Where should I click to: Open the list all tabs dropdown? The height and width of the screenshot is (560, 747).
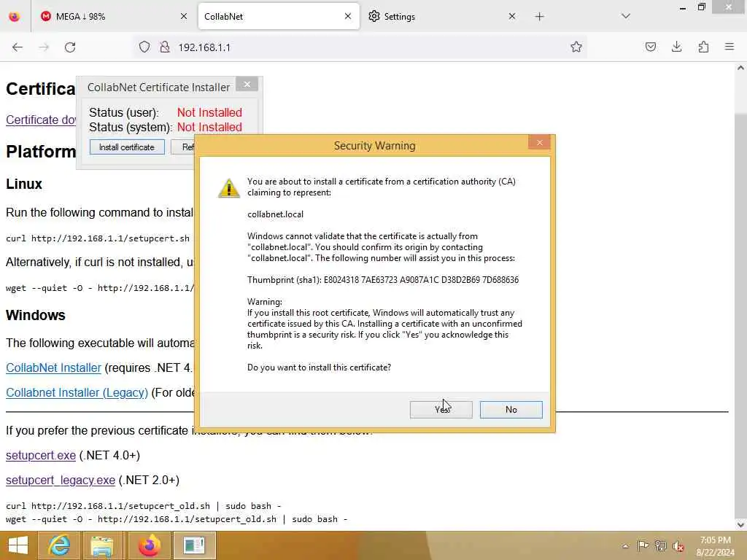pos(626,17)
